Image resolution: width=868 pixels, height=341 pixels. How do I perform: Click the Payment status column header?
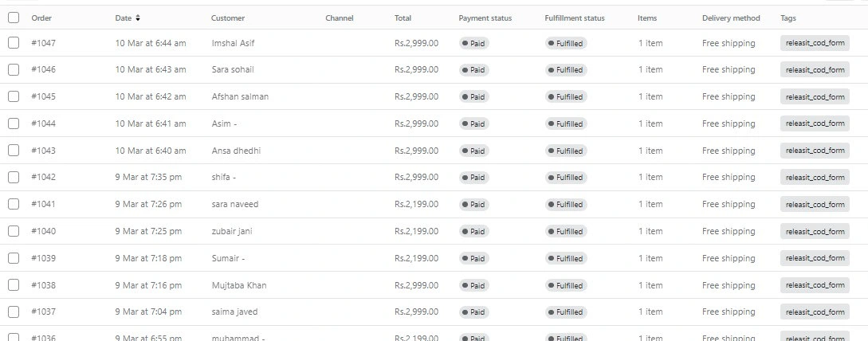click(x=485, y=18)
